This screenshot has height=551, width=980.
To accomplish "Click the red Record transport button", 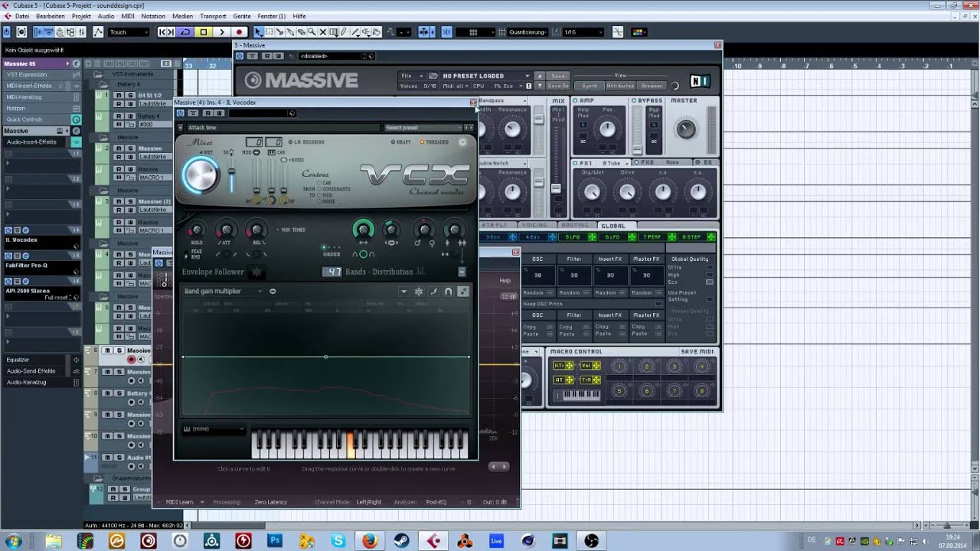I will tap(240, 32).
